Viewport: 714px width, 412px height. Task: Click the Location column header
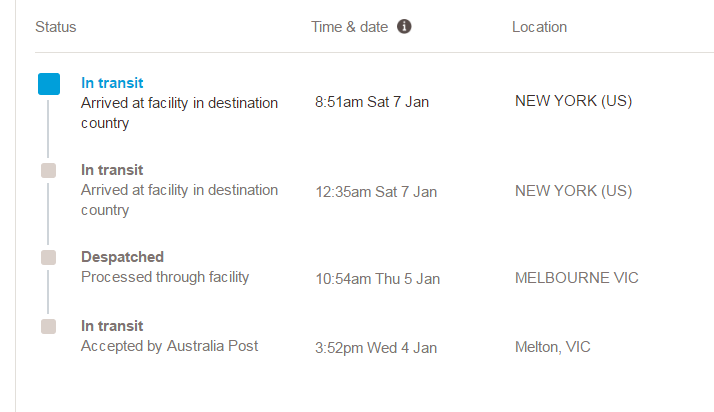(539, 27)
